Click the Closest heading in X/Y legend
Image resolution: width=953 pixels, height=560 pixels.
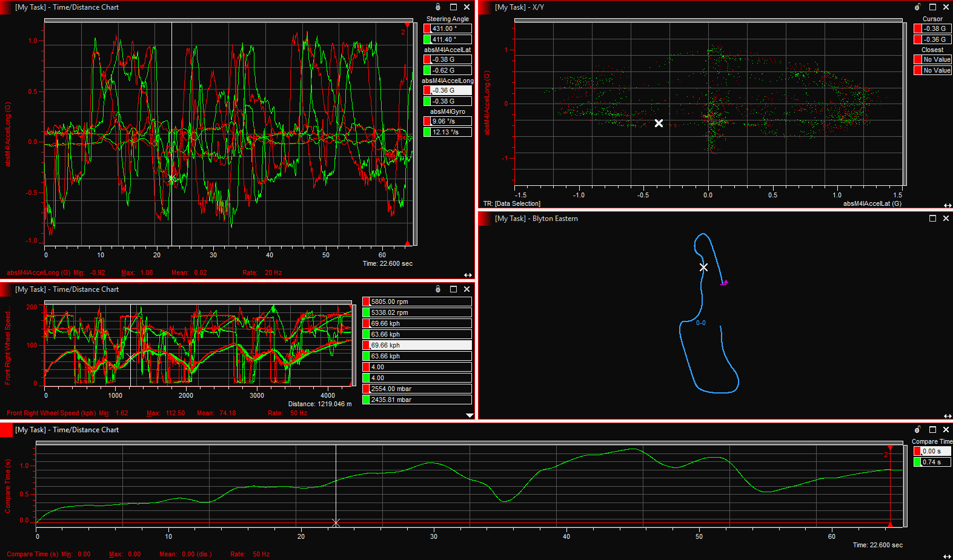[932, 50]
